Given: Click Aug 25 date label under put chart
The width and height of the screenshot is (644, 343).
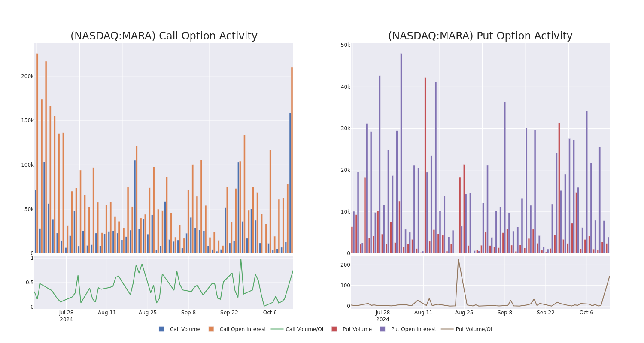Looking at the screenshot, I should 464,313.
